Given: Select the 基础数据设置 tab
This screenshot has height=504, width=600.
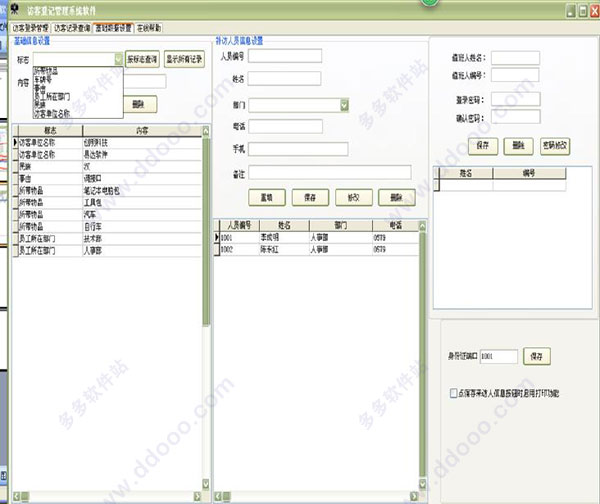Looking at the screenshot, I should tap(113, 28).
